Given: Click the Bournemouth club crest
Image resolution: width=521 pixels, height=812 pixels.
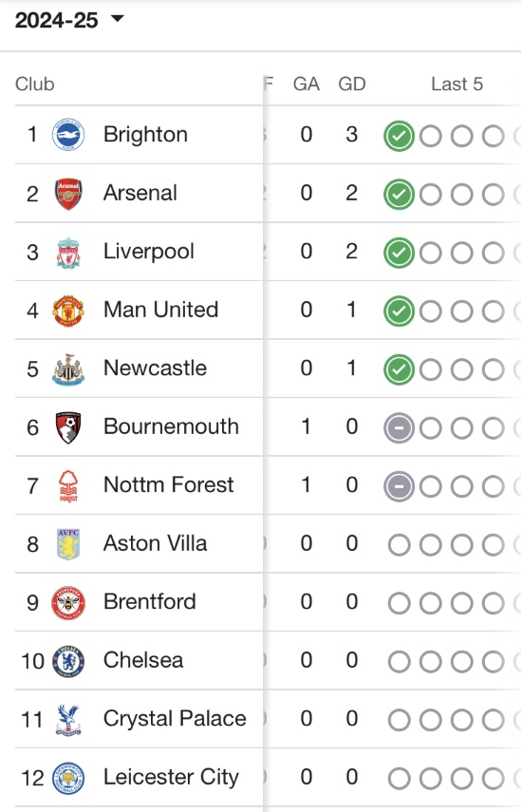Looking at the screenshot, I should (x=68, y=427).
